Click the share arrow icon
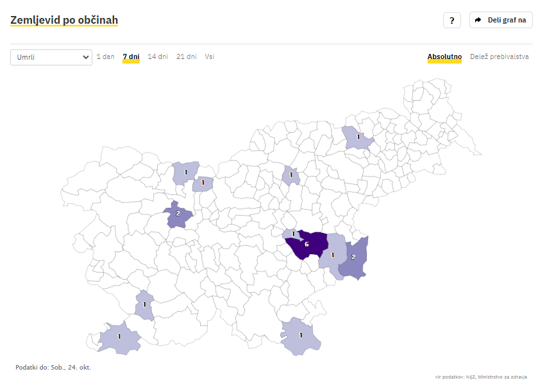 click(x=478, y=20)
